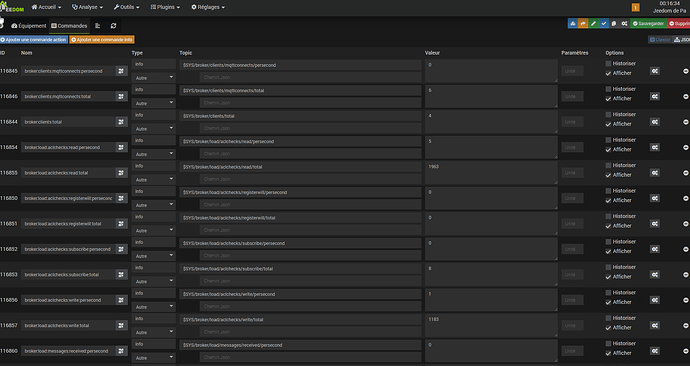Click name field broker:load:aclchecks:write:persecond
The image size is (690, 366).
click(68, 300)
